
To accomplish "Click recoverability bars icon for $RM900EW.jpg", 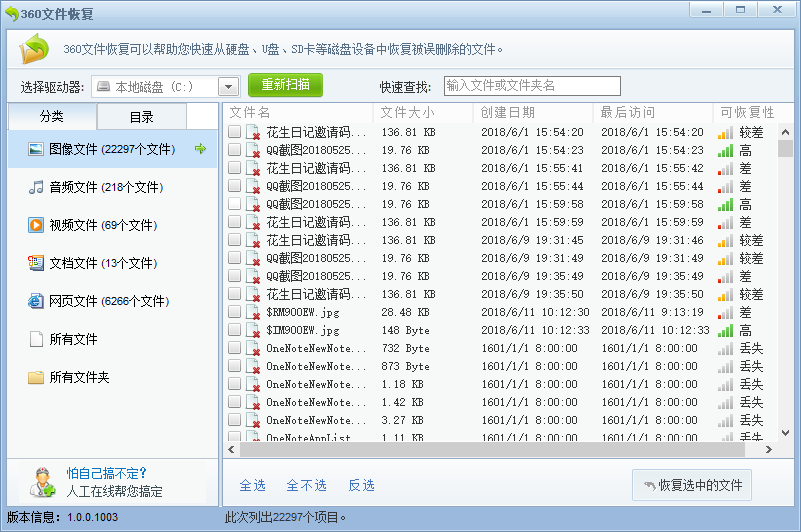I will point(725,313).
